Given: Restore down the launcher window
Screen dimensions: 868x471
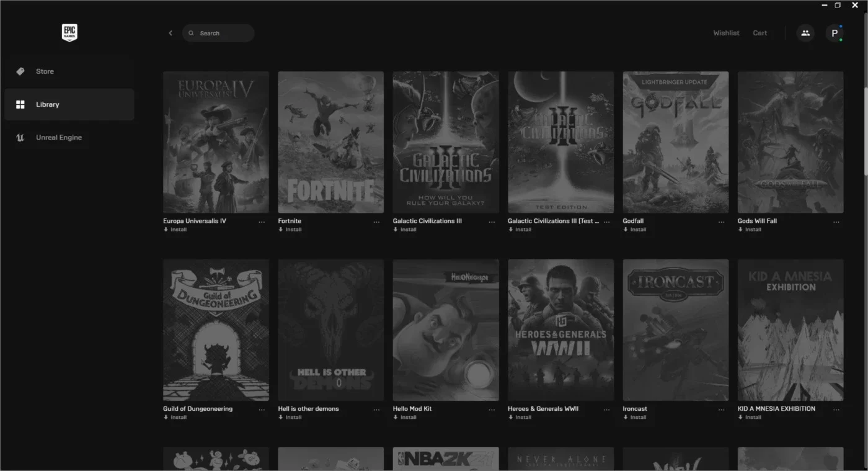Looking at the screenshot, I should coord(838,5).
